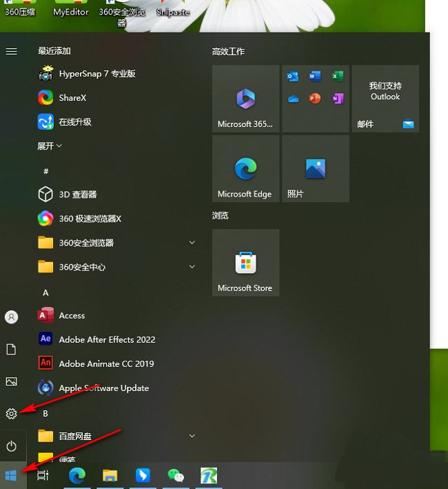The width and height of the screenshot is (448, 489).
Task: Open the Microsoft Edge tile
Action: pos(246,168)
